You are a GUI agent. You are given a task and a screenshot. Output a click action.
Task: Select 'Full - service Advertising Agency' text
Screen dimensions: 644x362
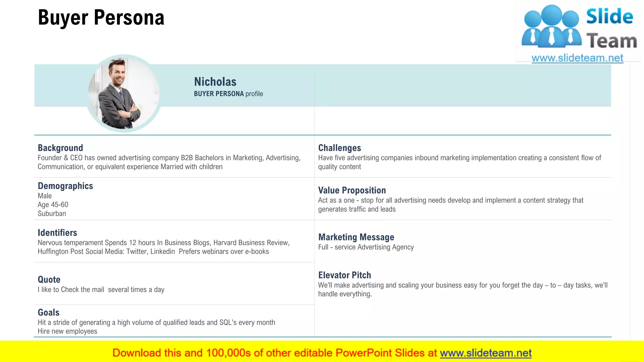366,247
